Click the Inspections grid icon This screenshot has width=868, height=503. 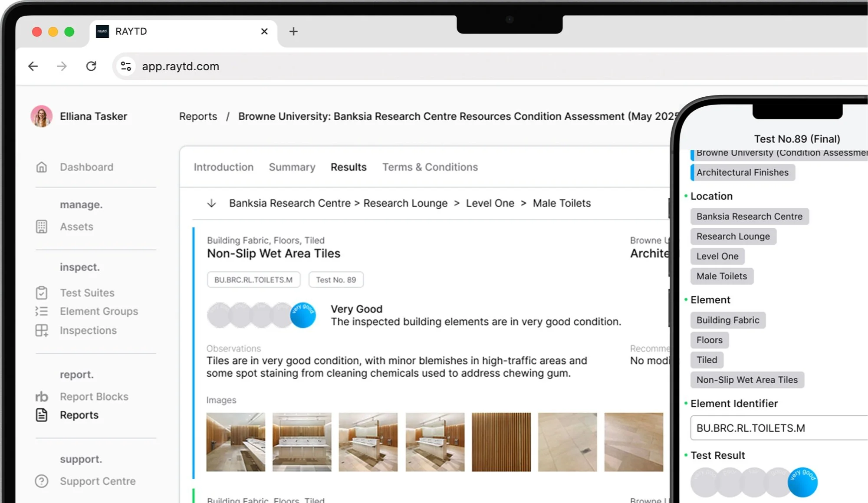click(41, 330)
